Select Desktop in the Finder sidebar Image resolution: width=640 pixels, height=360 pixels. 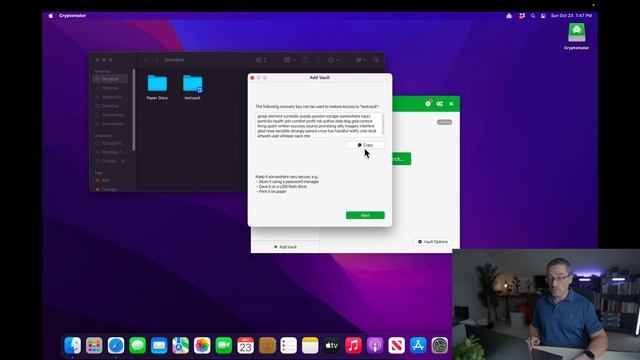pyautogui.click(x=110, y=106)
